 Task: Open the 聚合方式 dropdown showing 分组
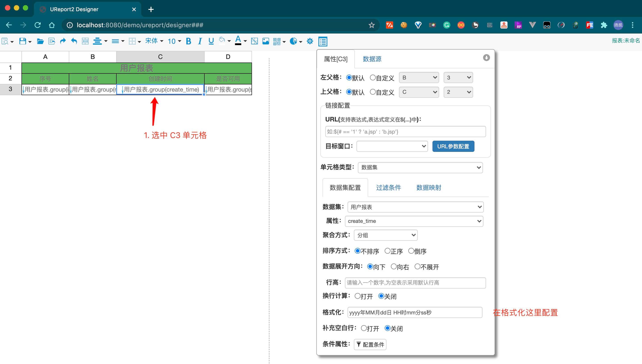[x=386, y=235]
